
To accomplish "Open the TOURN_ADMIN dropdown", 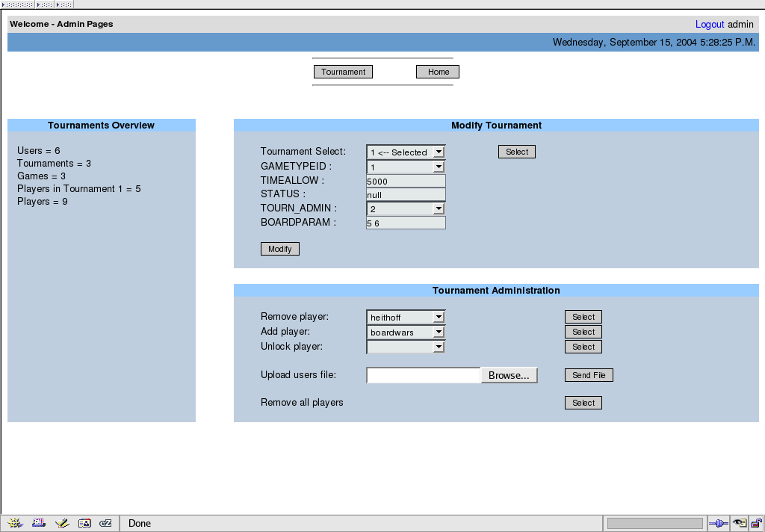I will pyautogui.click(x=406, y=209).
